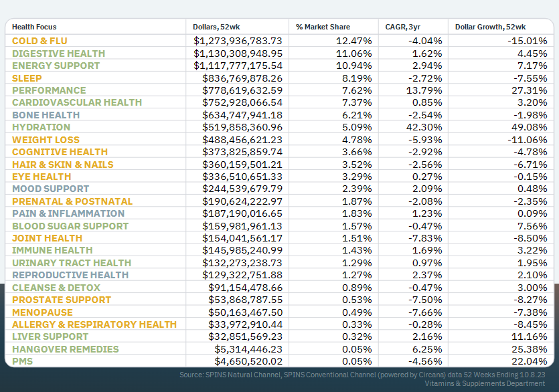Viewport: 559px width, 392px height.
Task: Select the COLD & FLU row label
Action: [x=39, y=41]
